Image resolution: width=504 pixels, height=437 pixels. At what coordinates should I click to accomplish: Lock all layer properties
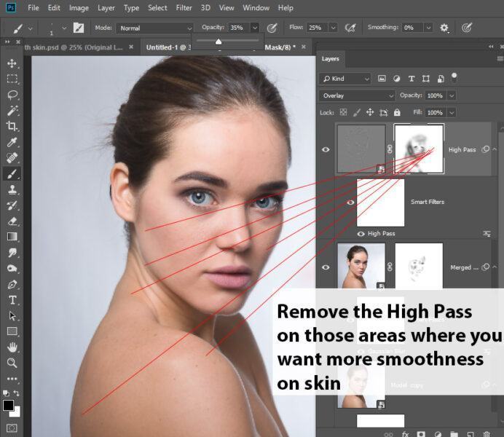[397, 112]
